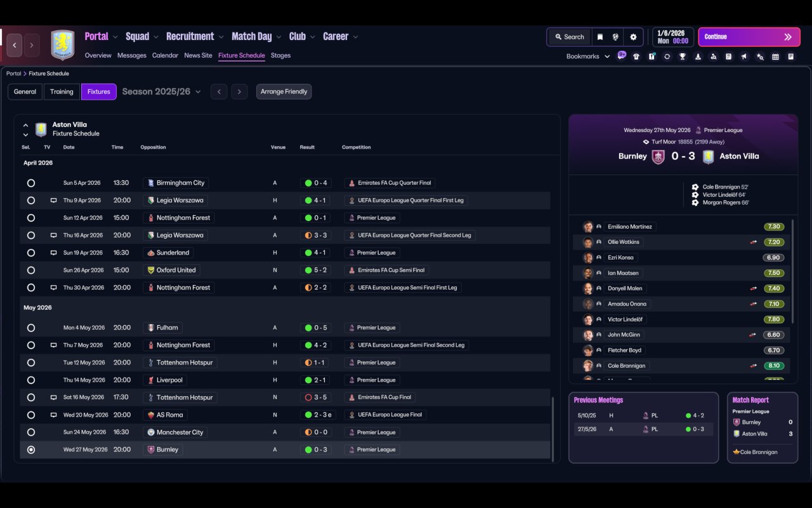Open the player search magnifier bookmark icon
Image resolution: width=812 pixels, height=508 pixels.
pos(714,57)
